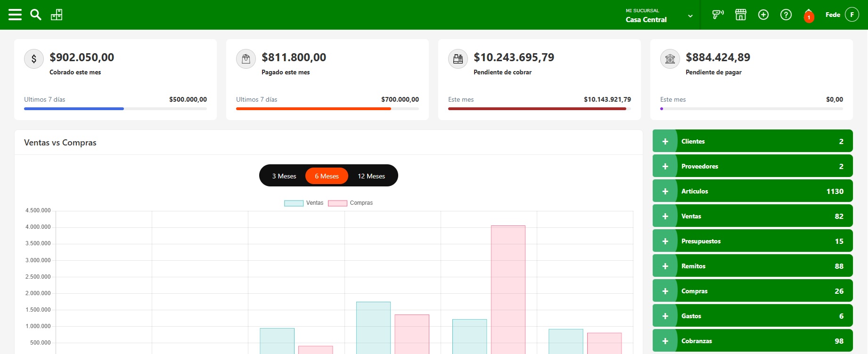Screen dimensions: 868x354
Task: Open the hamburger main menu
Action: [15, 15]
